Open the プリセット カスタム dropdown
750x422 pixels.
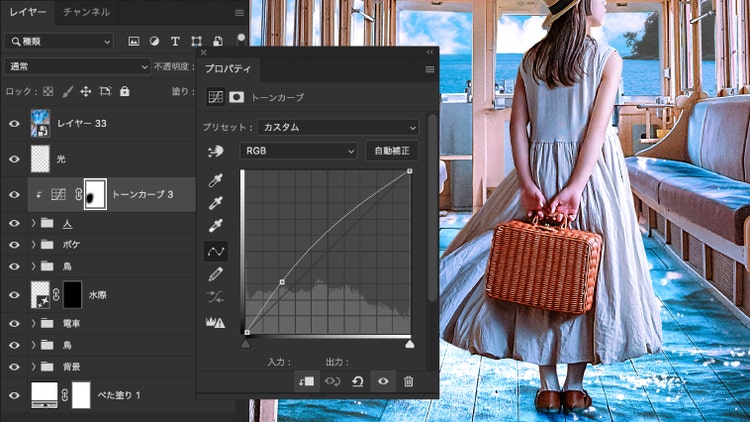(338, 127)
